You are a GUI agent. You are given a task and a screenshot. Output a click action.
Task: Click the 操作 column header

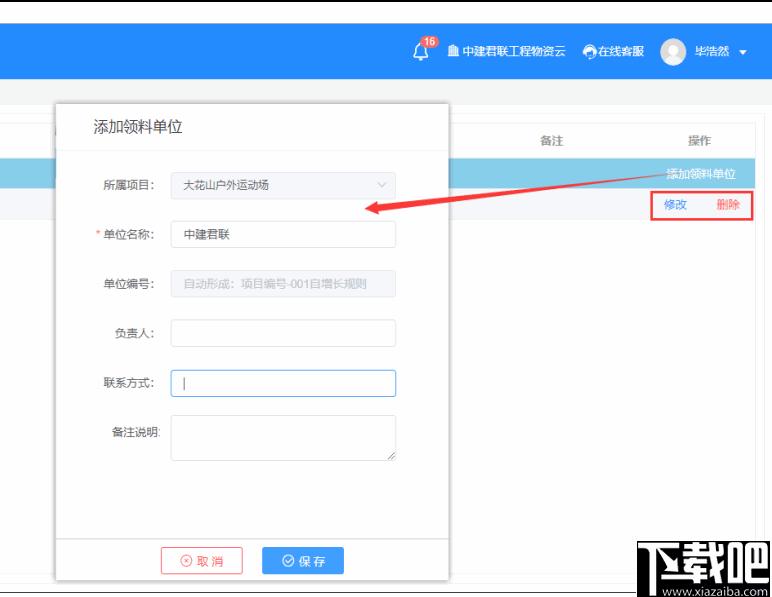(x=699, y=141)
